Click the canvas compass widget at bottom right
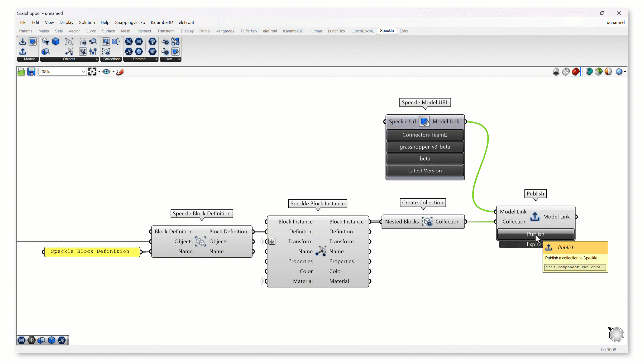The image size is (644, 362). click(x=616, y=335)
